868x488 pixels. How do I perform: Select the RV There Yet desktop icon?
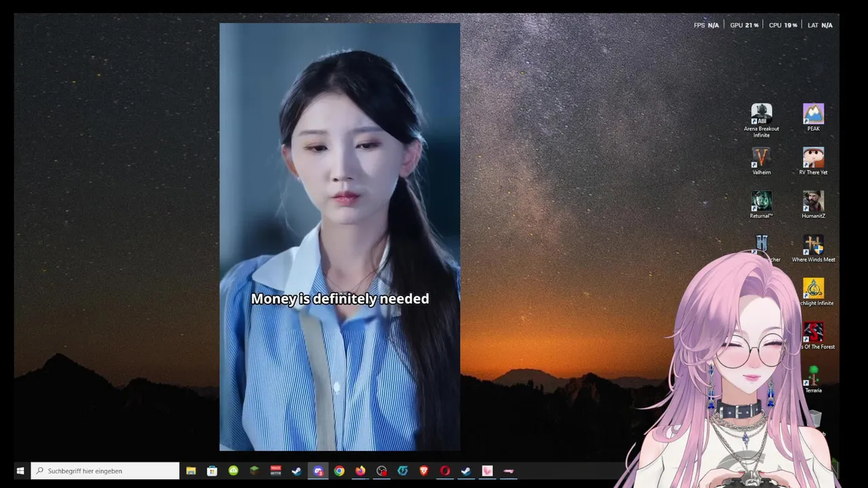click(x=813, y=161)
